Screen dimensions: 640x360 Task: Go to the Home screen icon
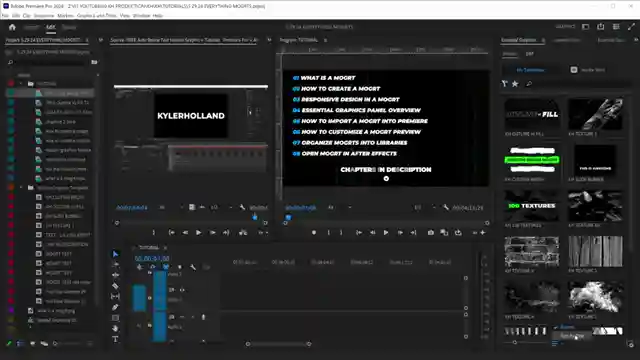click(x=12, y=27)
